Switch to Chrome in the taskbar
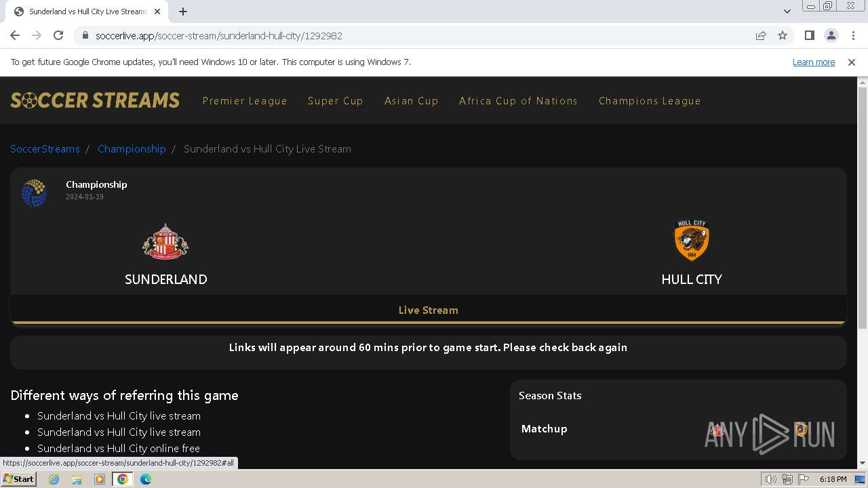Viewport: 868px width, 488px height. (x=123, y=479)
